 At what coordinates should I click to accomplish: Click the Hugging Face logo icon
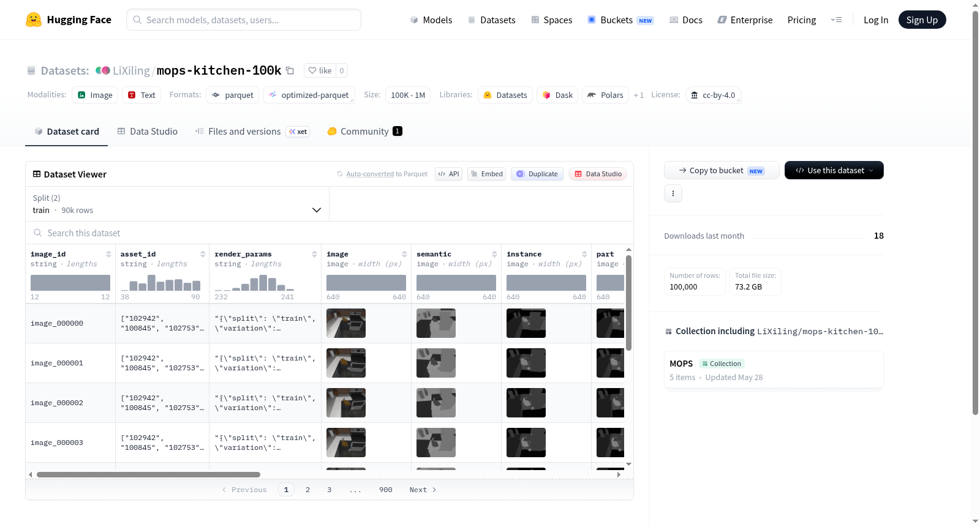[34, 20]
